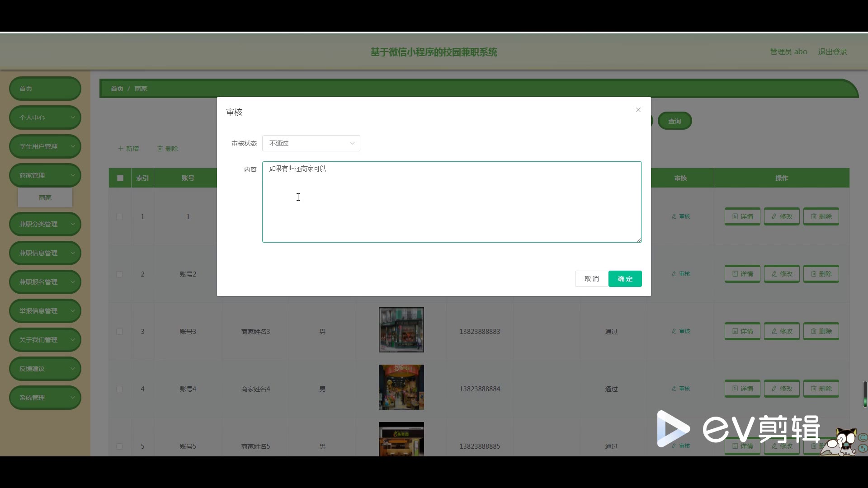Click 删除 trash icon in row 3
The image size is (868, 488).
[814, 331]
